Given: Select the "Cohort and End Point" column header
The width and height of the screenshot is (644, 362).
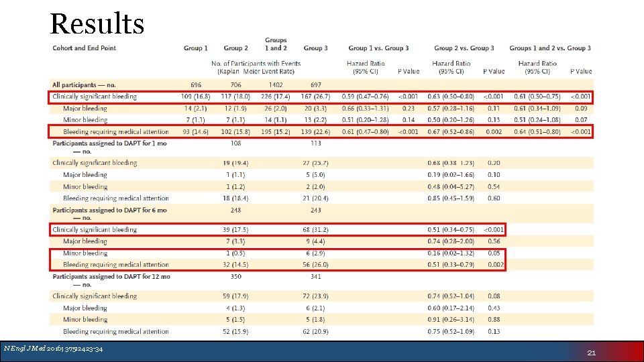Looking at the screenshot, I should [85, 48].
